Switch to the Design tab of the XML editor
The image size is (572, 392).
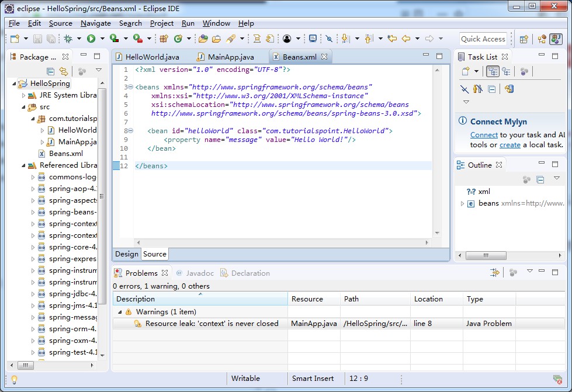[x=127, y=254]
